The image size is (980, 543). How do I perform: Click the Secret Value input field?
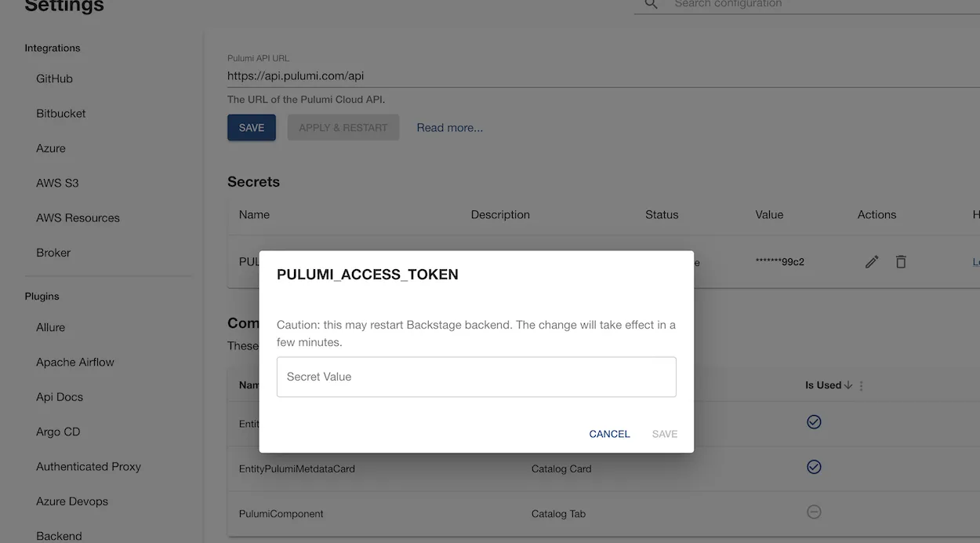point(476,377)
